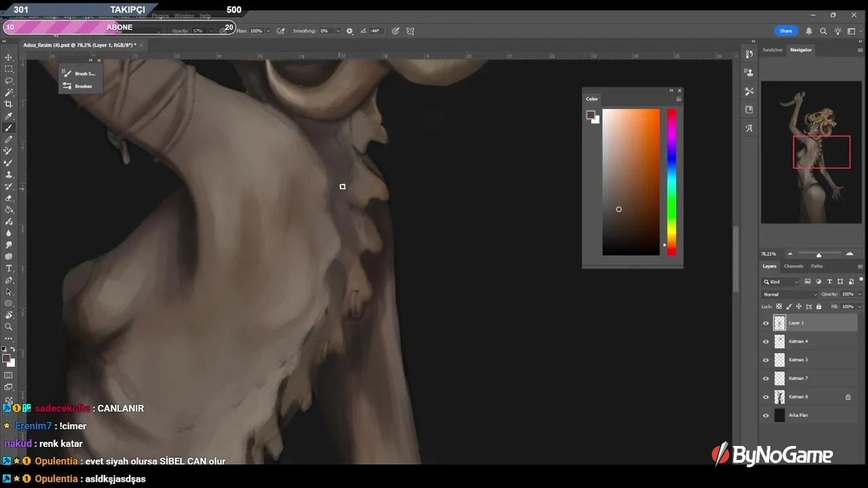
Task: Hide the Katman 7 layer
Action: coord(766,378)
